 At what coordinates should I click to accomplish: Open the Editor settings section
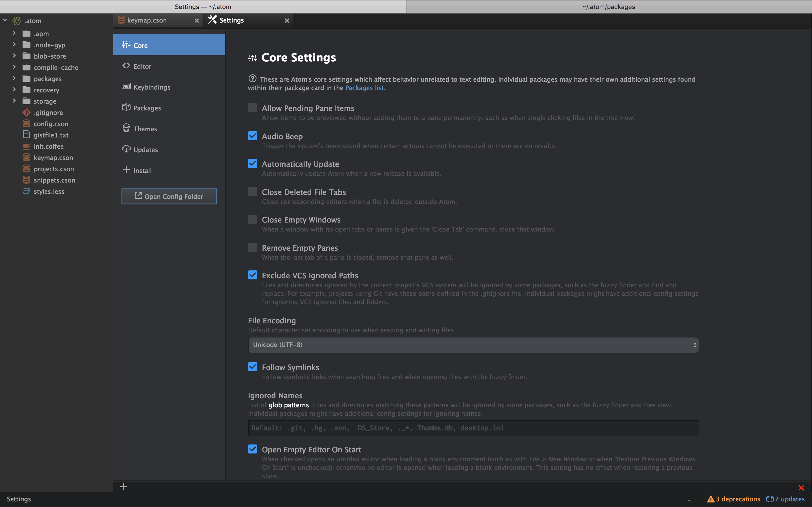pos(142,66)
